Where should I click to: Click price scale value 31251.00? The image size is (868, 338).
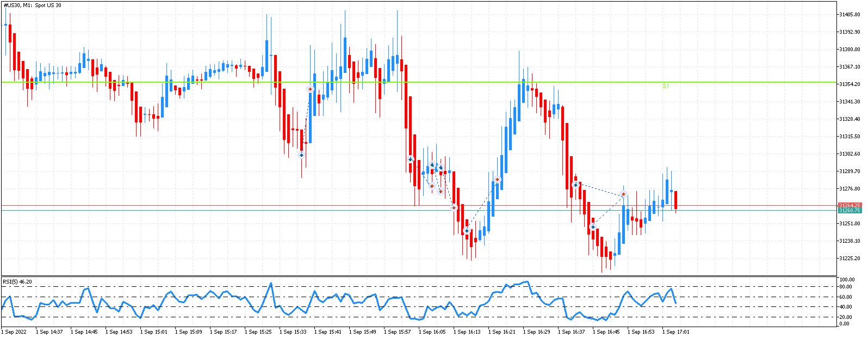(850, 224)
